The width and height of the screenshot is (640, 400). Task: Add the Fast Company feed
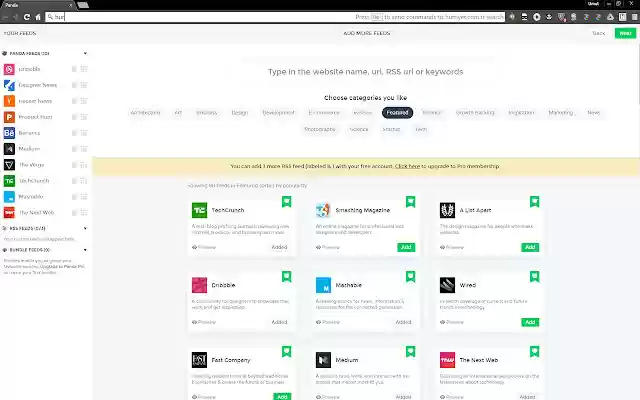[x=282, y=396]
